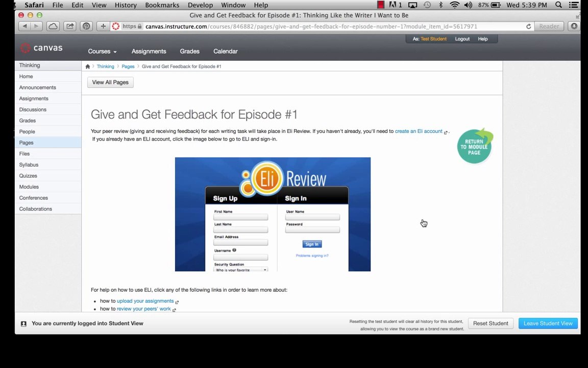The image size is (588, 368).
Task: Open Grades in the top navigation
Action: coord(190,52)
